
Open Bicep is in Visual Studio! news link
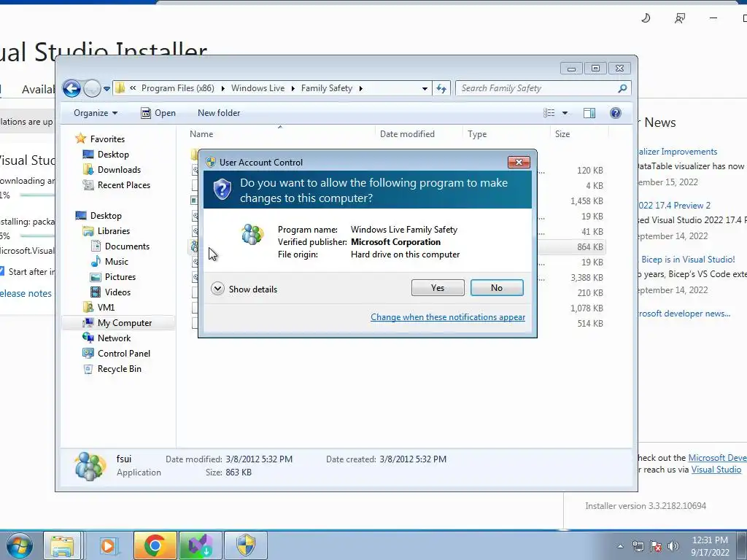click(687, 260)
